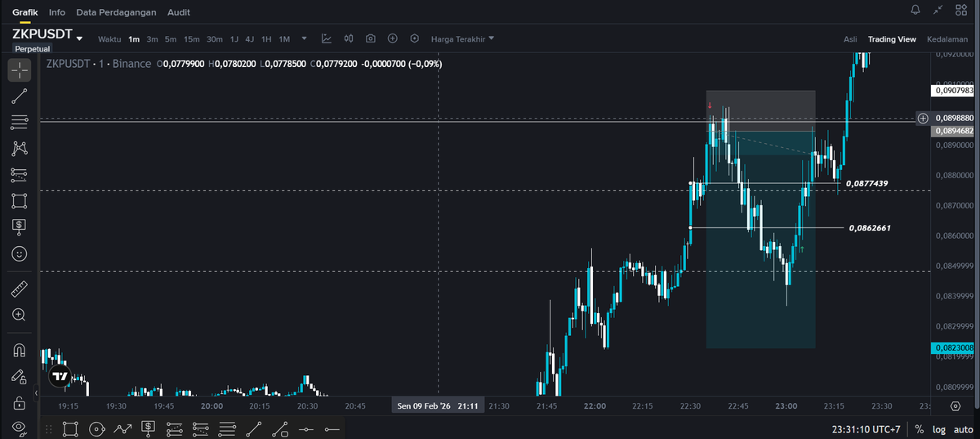Switch to Kedalaman view
This screenshot has width=980, height=439.
pyautogui.click(x=947, y=39)
